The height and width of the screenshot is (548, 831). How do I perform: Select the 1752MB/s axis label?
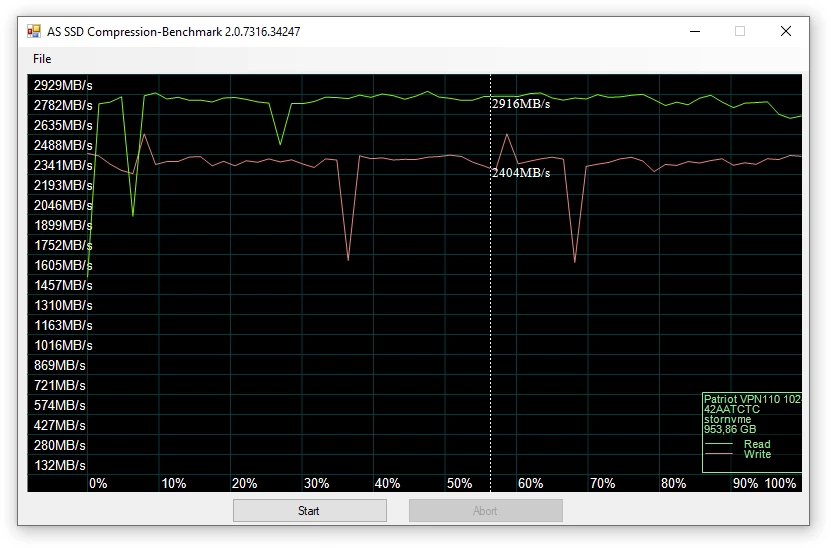point(63,245)
